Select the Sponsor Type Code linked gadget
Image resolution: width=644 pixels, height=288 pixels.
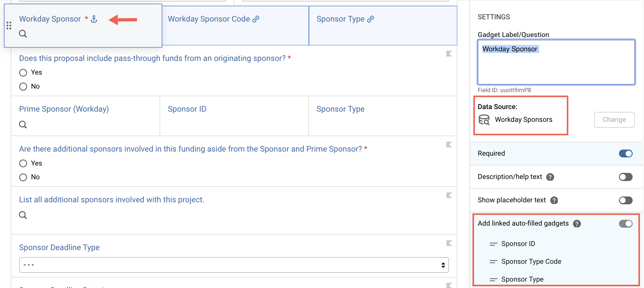click(x=531, y=261)
